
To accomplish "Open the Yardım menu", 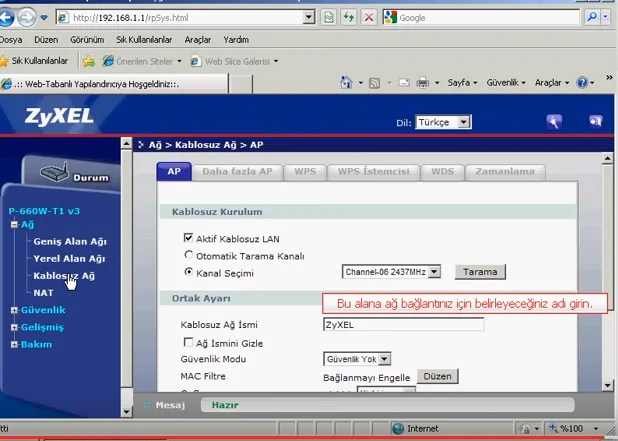I will point(236,40).
